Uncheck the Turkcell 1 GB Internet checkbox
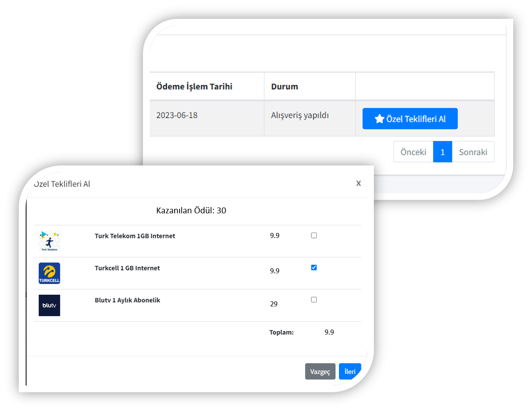The height and width of the screenshot is (411, 532). pyautogui.click(x=314, y=267)
